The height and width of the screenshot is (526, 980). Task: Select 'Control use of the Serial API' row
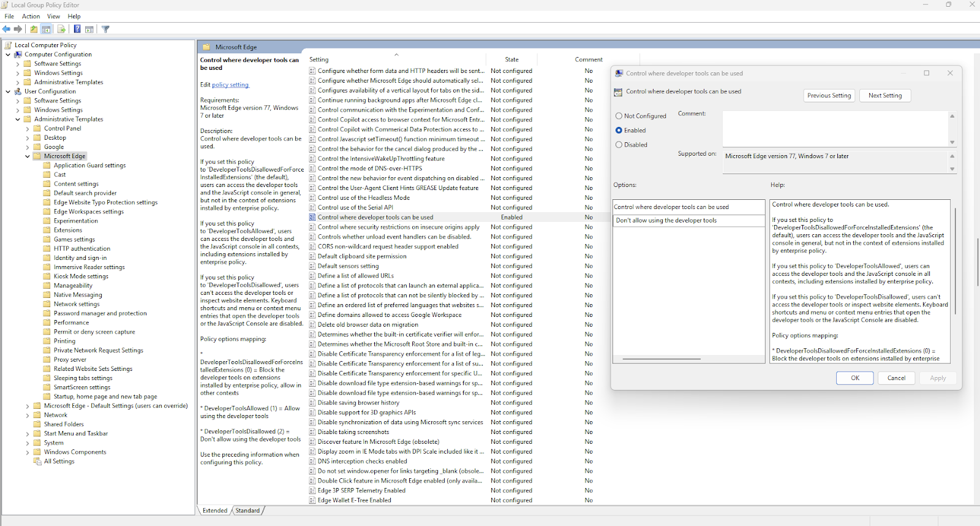coord(355,208)
